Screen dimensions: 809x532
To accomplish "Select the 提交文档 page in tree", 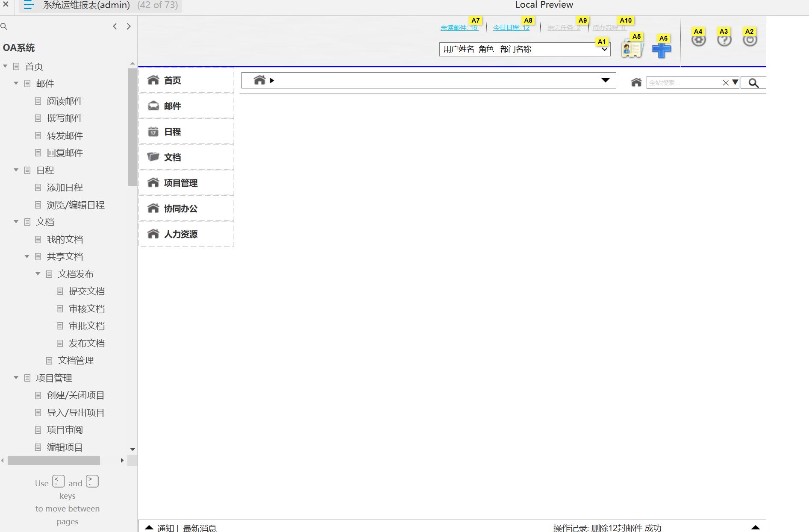I will 86,291.
